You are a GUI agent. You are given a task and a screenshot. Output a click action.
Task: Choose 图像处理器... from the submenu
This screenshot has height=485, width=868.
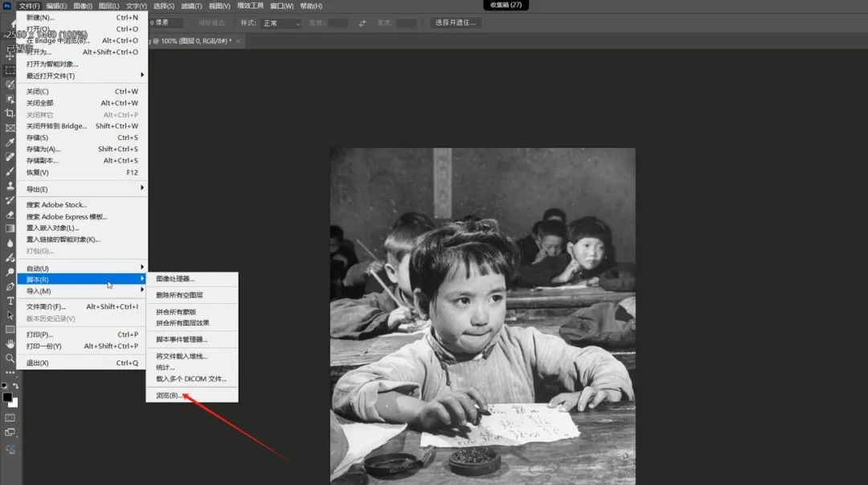tap(192, 279)
